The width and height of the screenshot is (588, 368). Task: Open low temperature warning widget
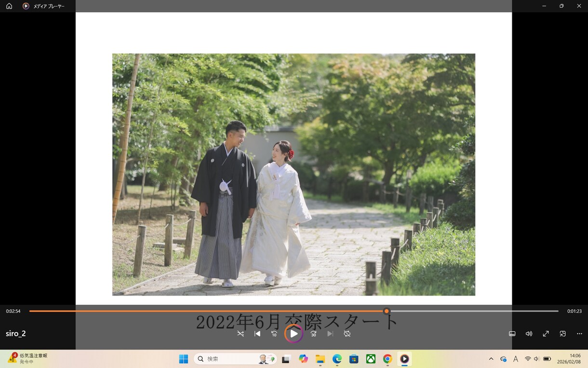[27, 358]
